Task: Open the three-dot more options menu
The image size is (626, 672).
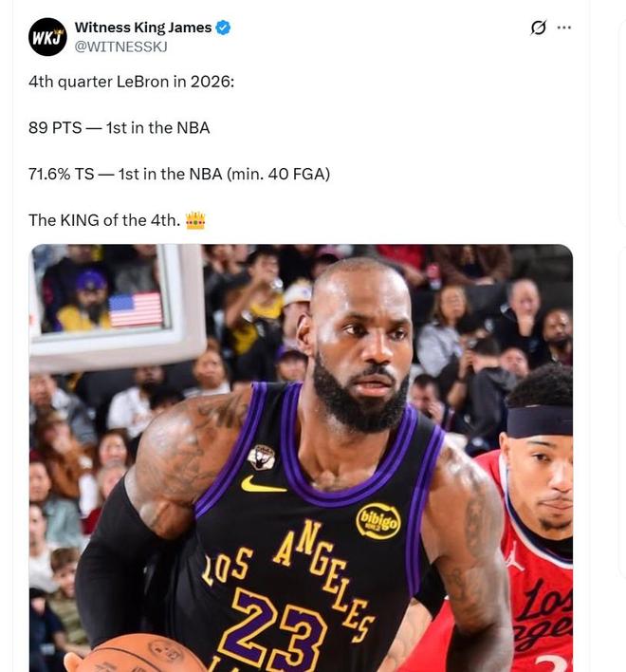Action: tap(564, 28)
